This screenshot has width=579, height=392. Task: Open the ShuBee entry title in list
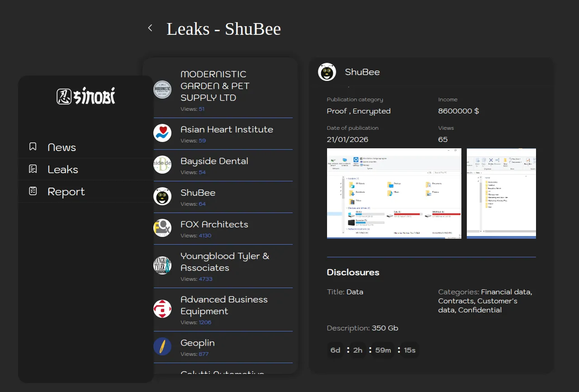198,193
